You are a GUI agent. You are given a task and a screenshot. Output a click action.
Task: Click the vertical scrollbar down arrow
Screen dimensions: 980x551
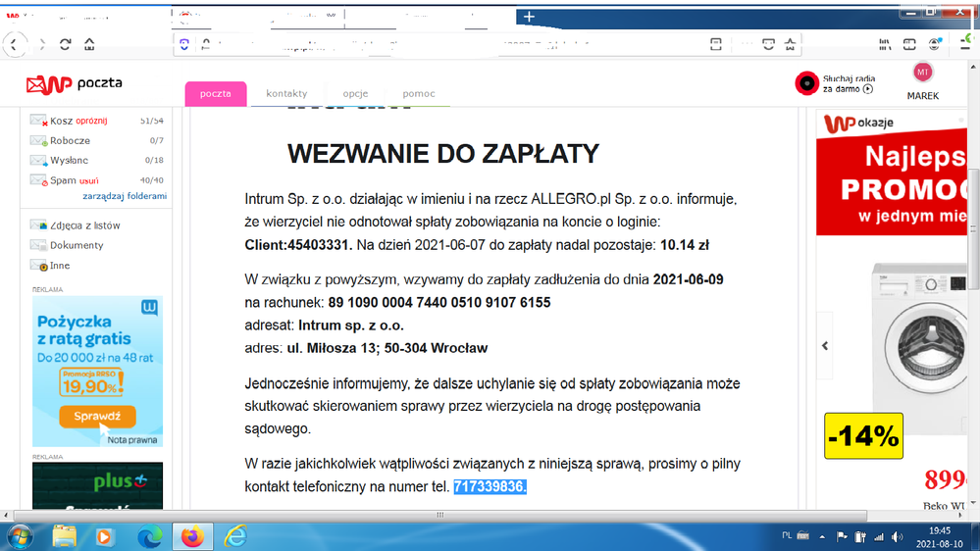coord(974,503)
